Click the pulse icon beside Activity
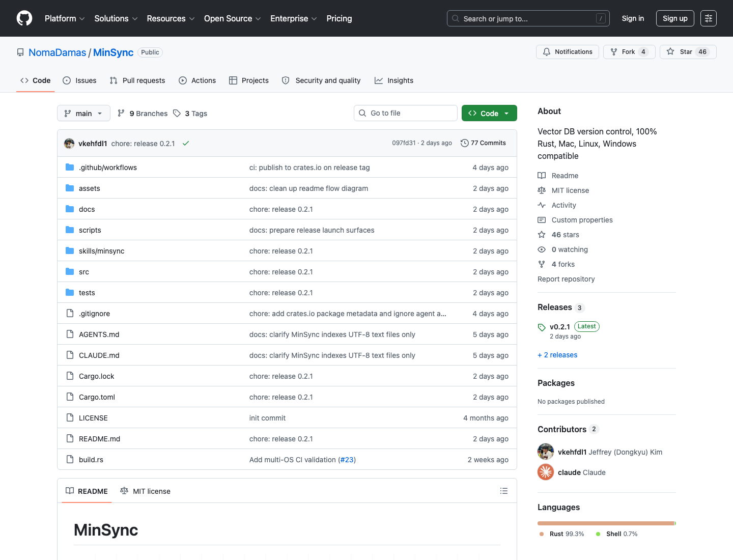This screenshot has height=560, width=733. tap(542, 205)
